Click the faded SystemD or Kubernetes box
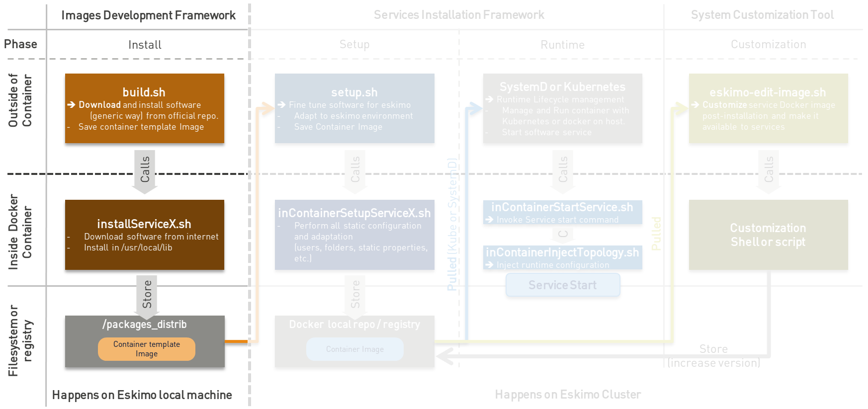Image resolution: width=868 pixels, height=409 pixels. click(x=563, y=108)
